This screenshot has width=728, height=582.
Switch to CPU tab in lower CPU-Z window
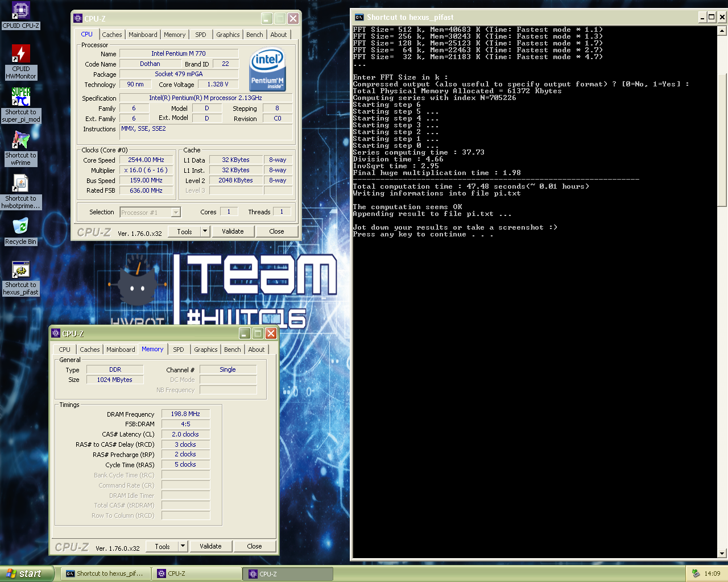pyautogui.click(x=65, y=350)
